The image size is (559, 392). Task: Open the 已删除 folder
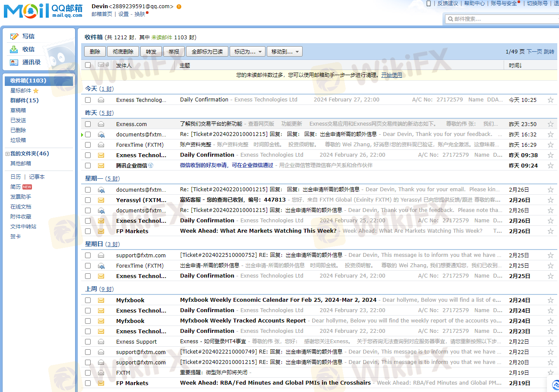point(18,130)
